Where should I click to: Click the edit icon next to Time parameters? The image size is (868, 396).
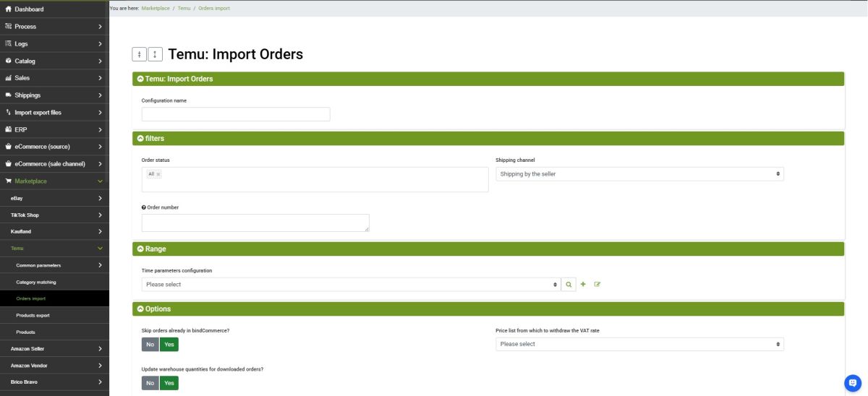pyautogui.click(x=597, y=285)
